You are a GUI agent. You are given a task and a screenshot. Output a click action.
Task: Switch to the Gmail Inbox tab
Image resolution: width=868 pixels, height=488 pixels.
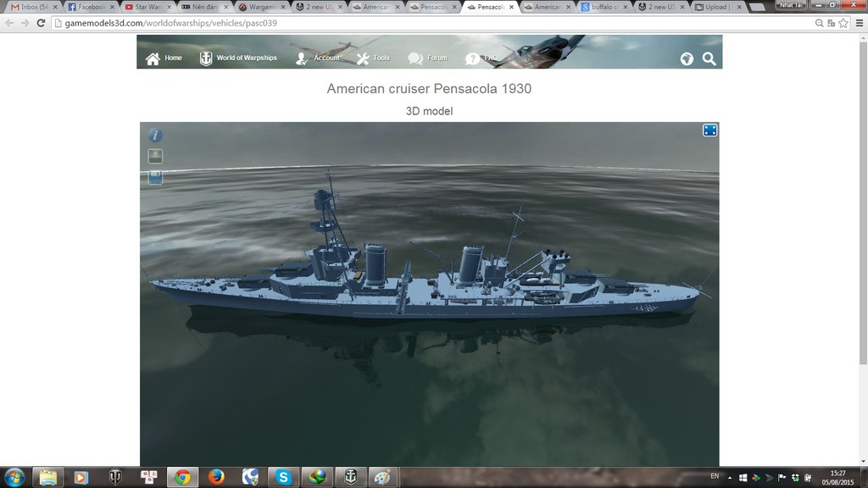32,7
